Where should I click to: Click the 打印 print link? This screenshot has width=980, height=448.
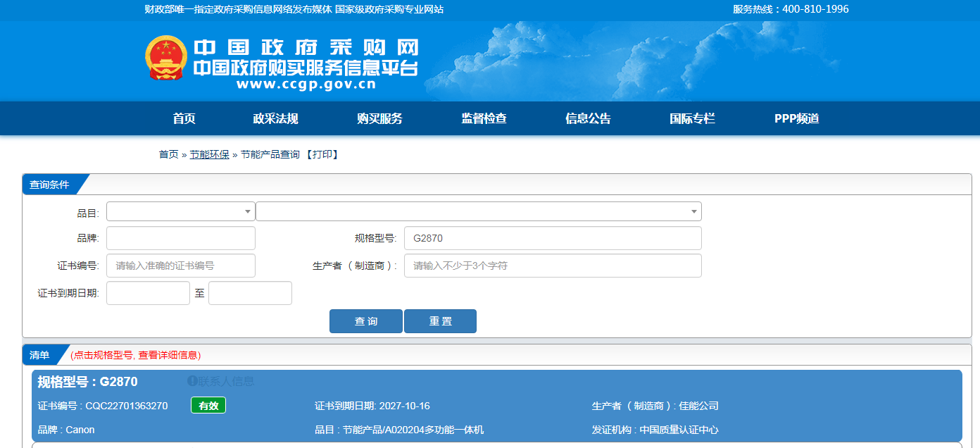(x=322, y=155)
